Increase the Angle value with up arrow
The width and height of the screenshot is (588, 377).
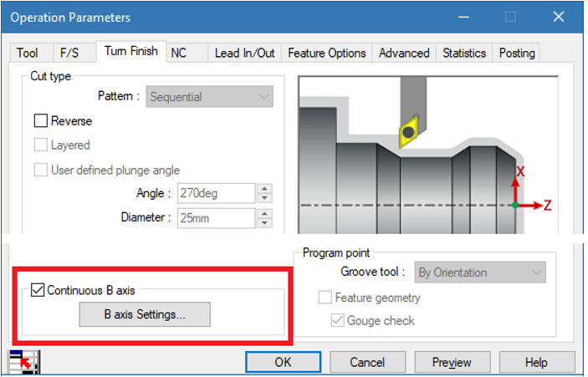coord(265,189)
